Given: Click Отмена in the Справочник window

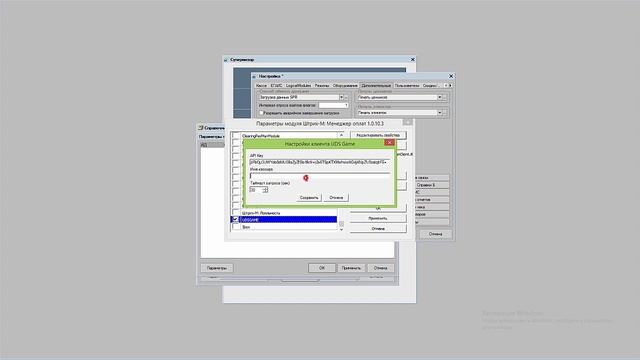Looking at the screenshot, I should coord(380,268).
